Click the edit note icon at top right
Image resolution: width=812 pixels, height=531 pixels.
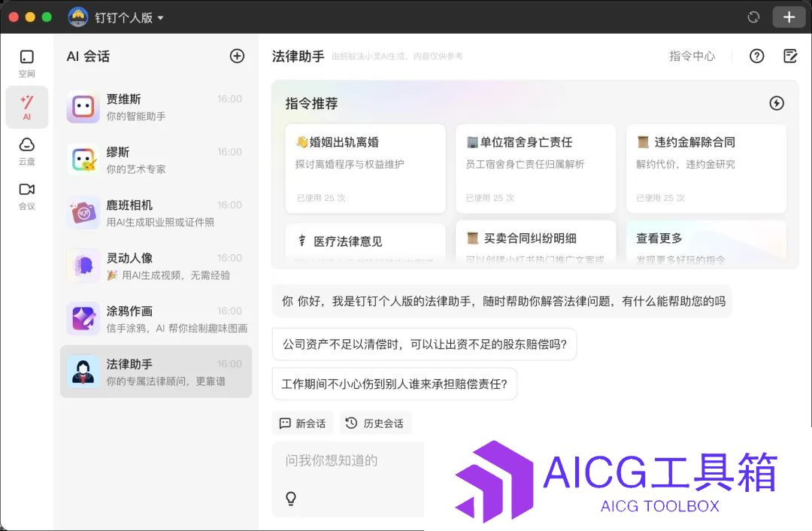tap(790, 56)
